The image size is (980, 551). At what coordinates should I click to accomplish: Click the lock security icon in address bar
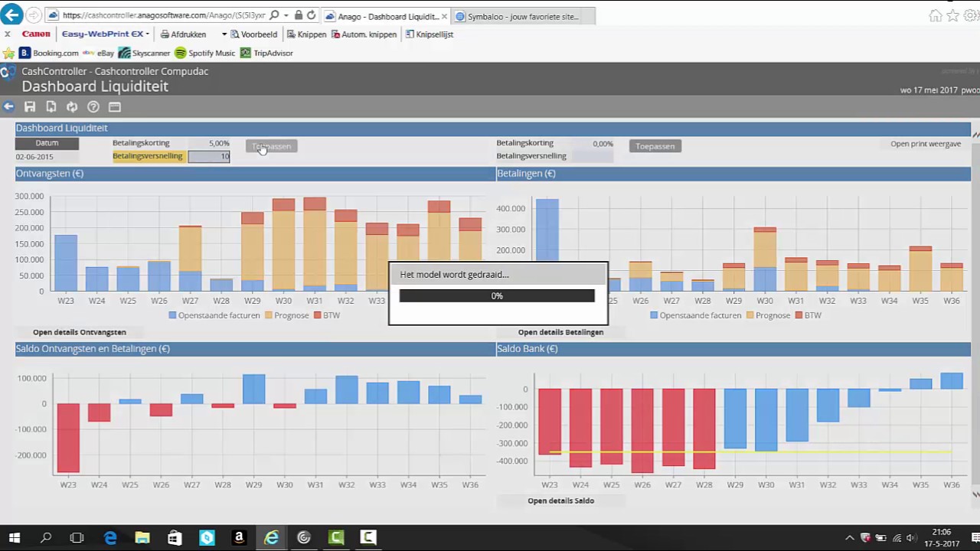point(299,15)
